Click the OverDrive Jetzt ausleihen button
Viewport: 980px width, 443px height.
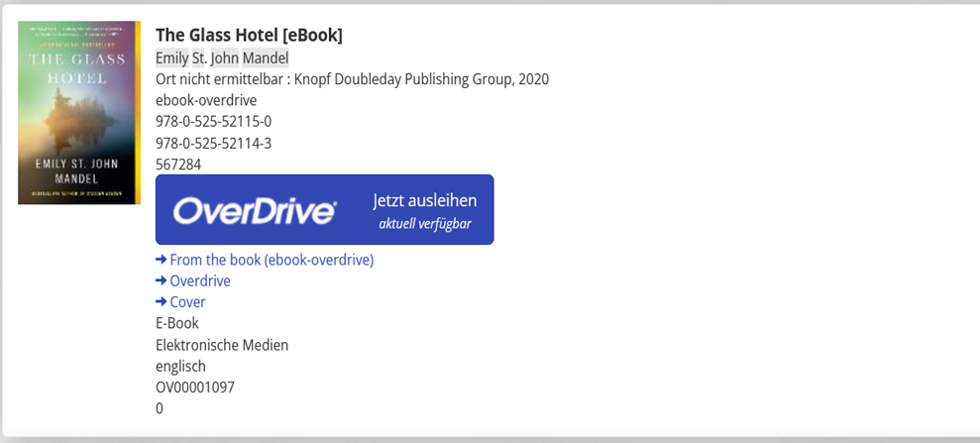tap(324, 209)
